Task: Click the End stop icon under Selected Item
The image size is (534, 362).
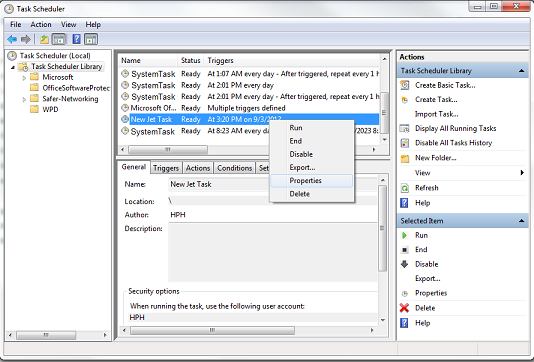Action: tap(404, 250)
